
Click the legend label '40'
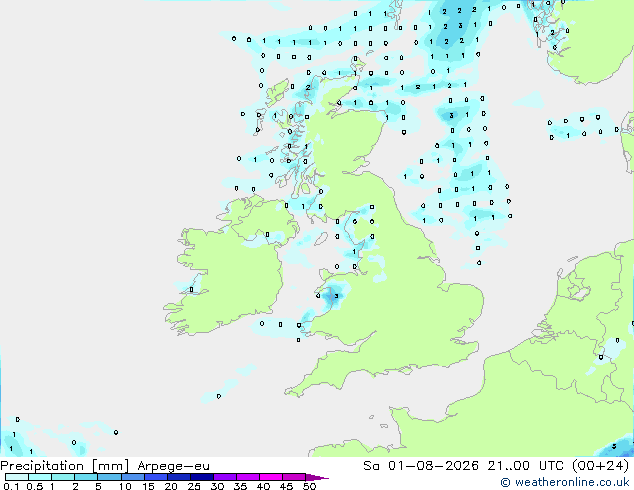[x=263, y=486]
